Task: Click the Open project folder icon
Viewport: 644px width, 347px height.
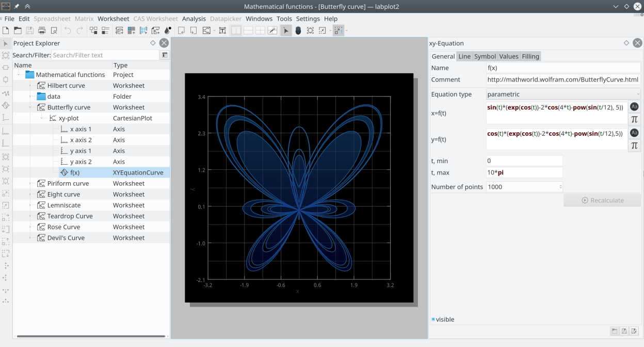Action: pyautogui.click(x=18, y=30)
